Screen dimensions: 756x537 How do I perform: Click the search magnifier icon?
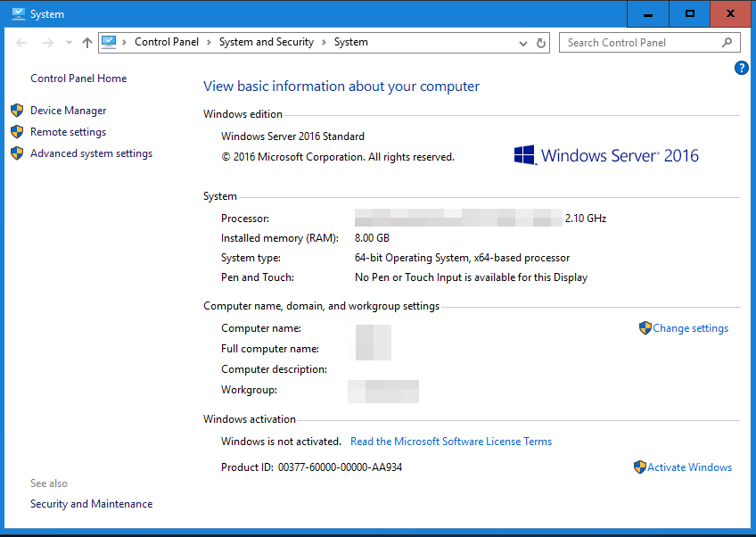[x=727, y=43]
